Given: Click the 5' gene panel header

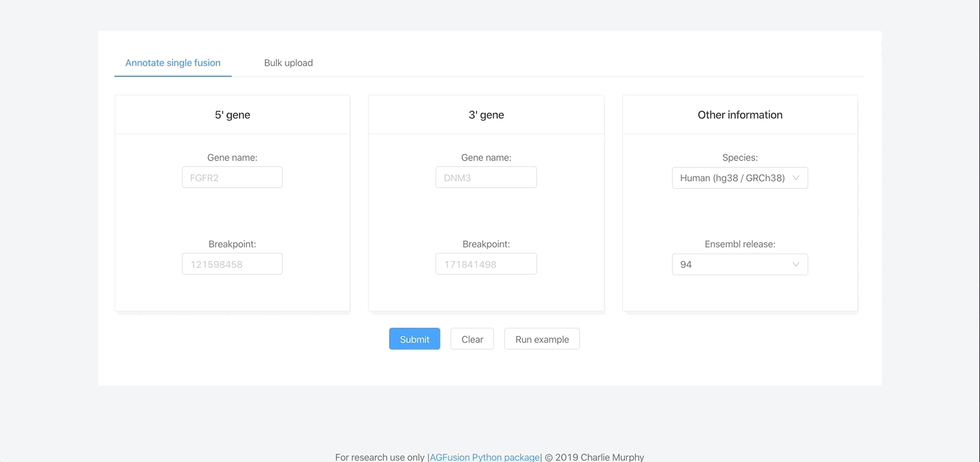Looking at the screenshot, I should click(x=232, y=114).
